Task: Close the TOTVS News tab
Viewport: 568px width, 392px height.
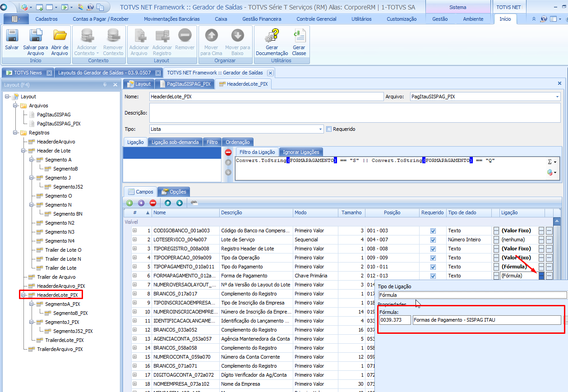Action: click(50, 73)
